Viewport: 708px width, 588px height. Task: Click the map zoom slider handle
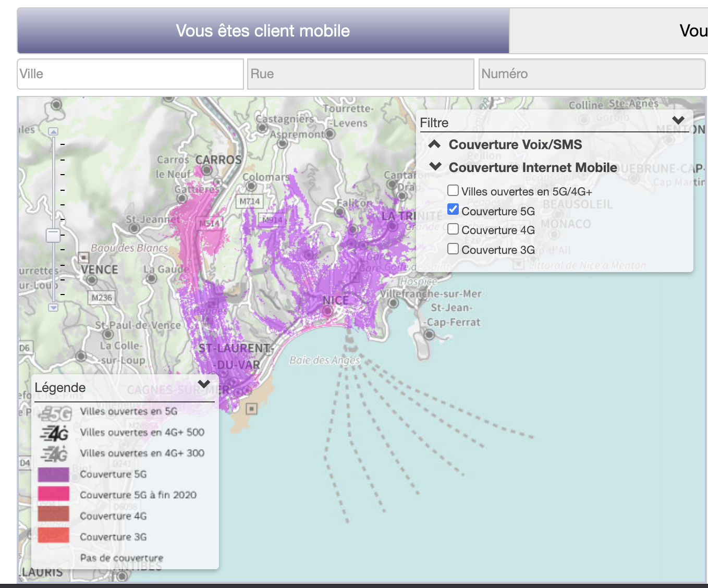tap(53, 235)
